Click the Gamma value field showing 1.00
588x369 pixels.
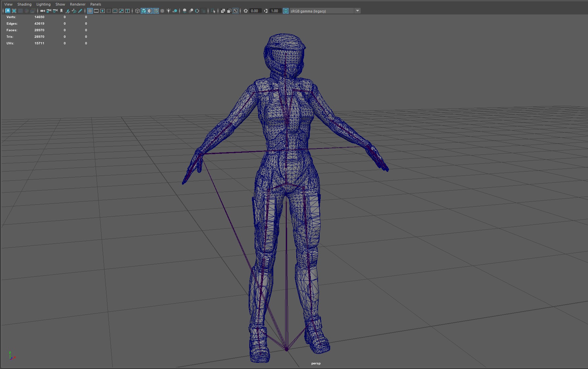pos(275,11)
